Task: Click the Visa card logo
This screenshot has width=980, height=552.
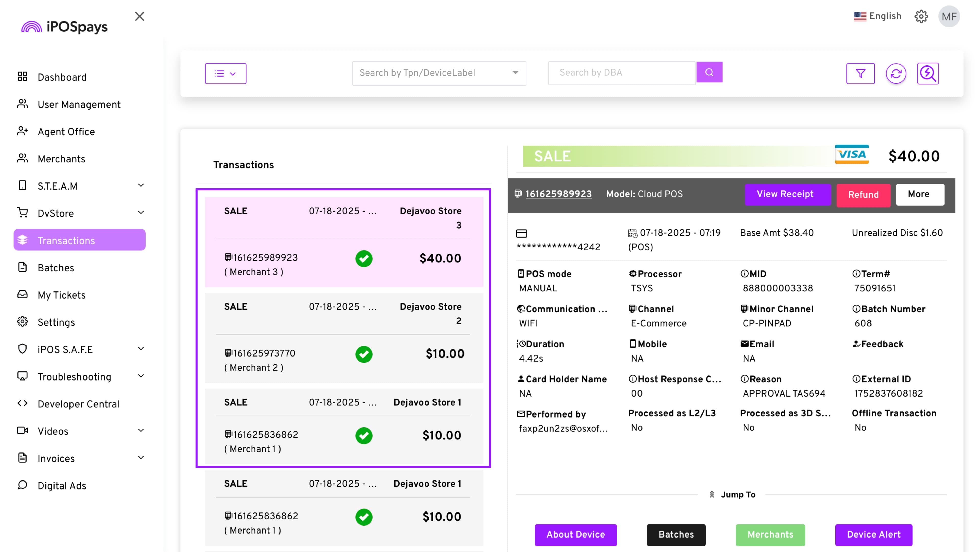Action: tap(851, 154)
